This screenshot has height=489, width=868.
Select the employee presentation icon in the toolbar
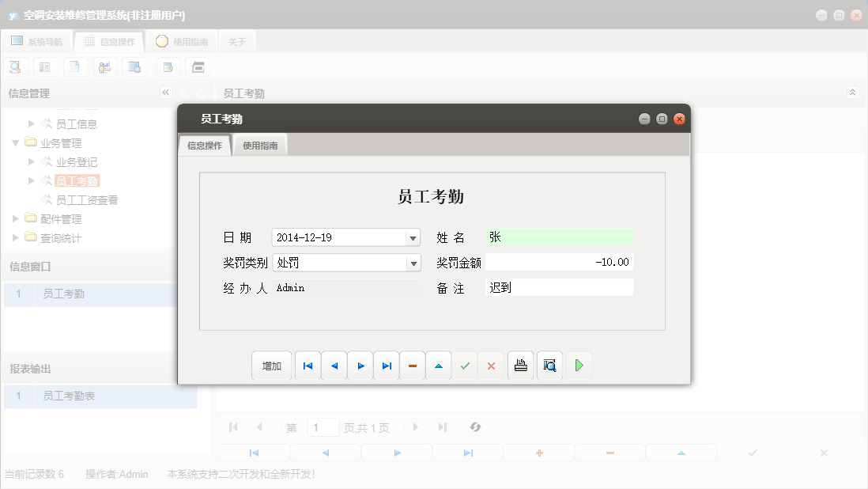coord(104,66)
